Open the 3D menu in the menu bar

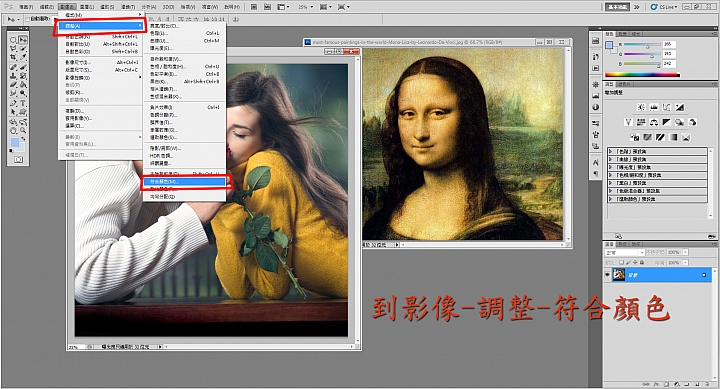coord(169,7)
